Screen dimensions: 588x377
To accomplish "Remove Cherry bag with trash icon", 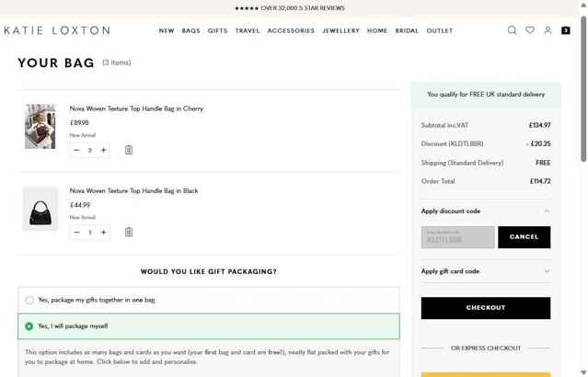I will point(129,150).
